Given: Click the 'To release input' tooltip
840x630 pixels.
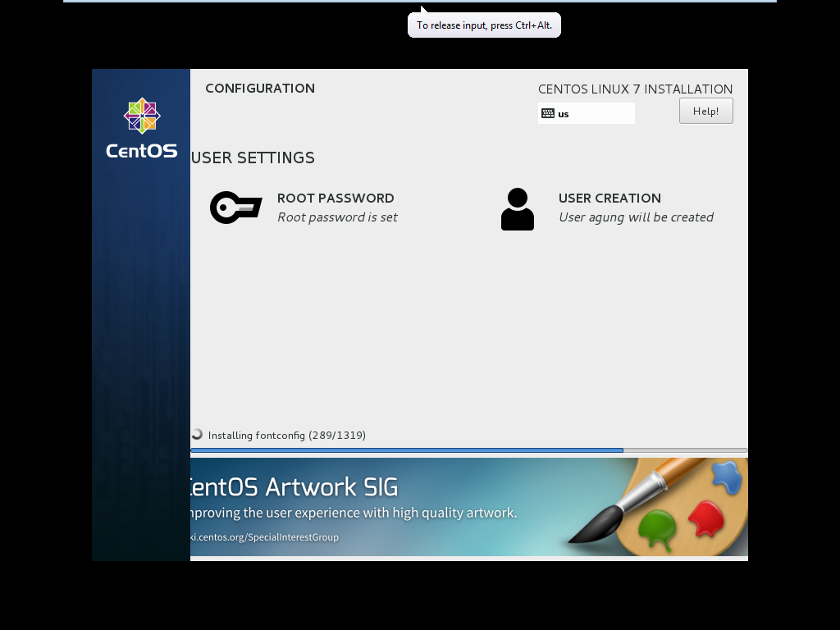Looking at the screenshot, I should pyautogui.click(x=484, y=25).
